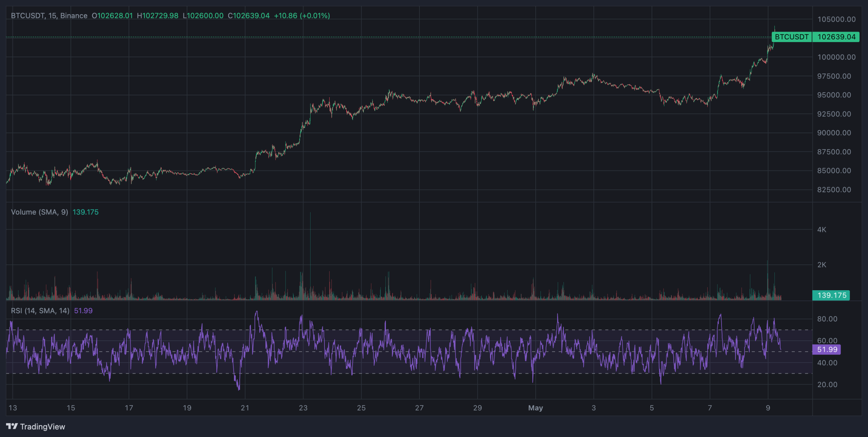This screenshot has width=868, height=437.
Task: Click the green BTCUSDT price label tag
Action: click(x=792, y=37)
